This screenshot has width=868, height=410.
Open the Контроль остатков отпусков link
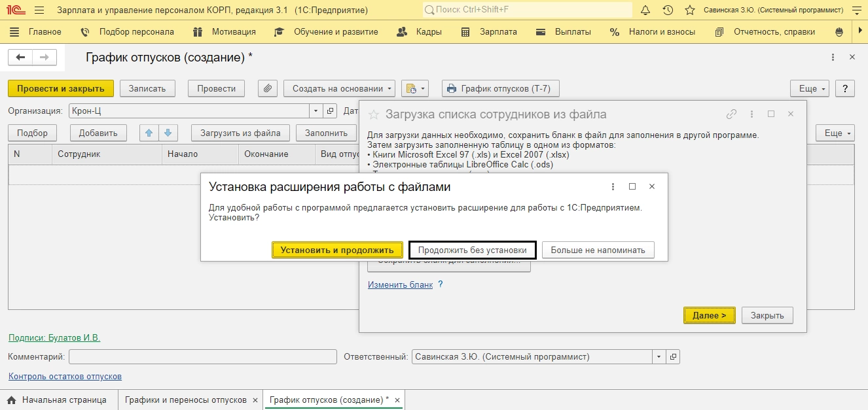[65, 376]
